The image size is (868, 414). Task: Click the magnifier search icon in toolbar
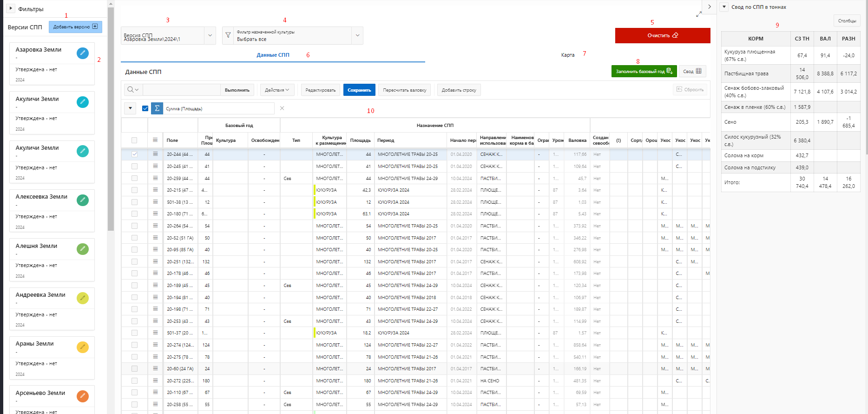131,90
